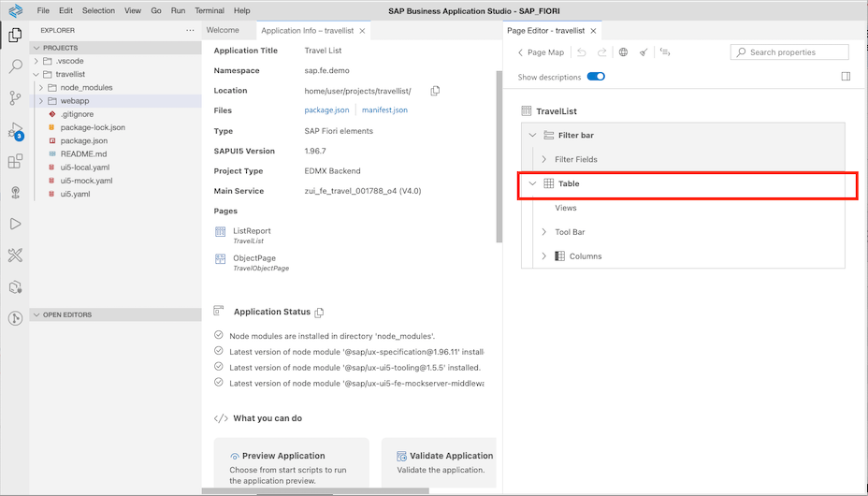Open the storyboard pin icon in activity bar
The width and height of the screenshot is (868, 496).
(15, 193)
